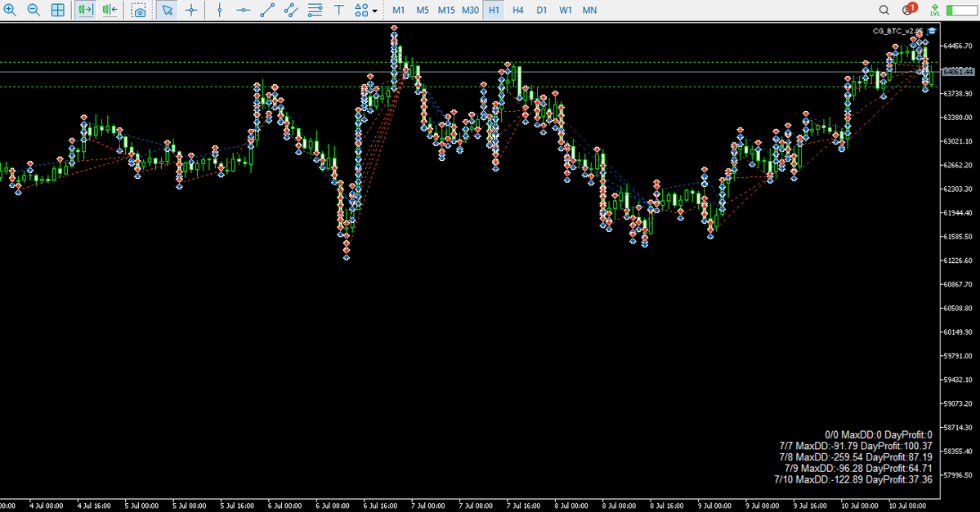Select the arrow cursor tool
Screen dimensions: 980x512
click(x=167, y=10)
